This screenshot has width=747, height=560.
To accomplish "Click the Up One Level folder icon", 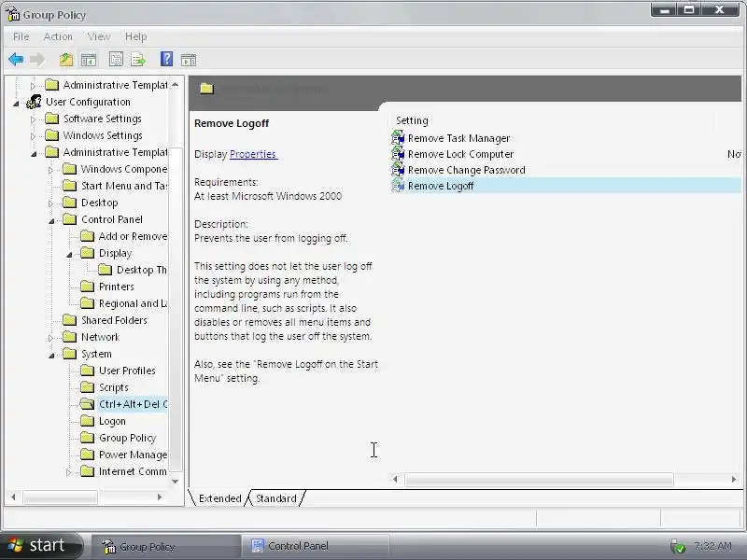I will pyautogui.click(x=66, y=60).
